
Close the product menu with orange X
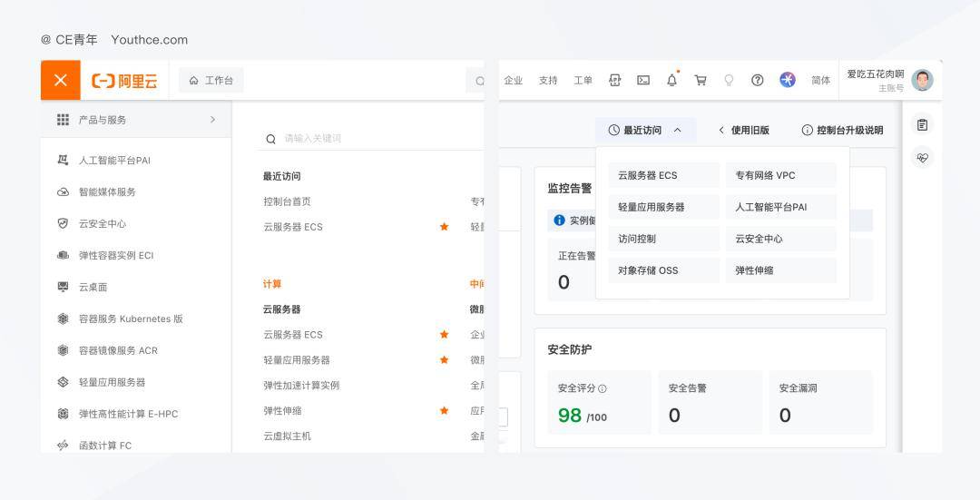[x=61, y=80]
